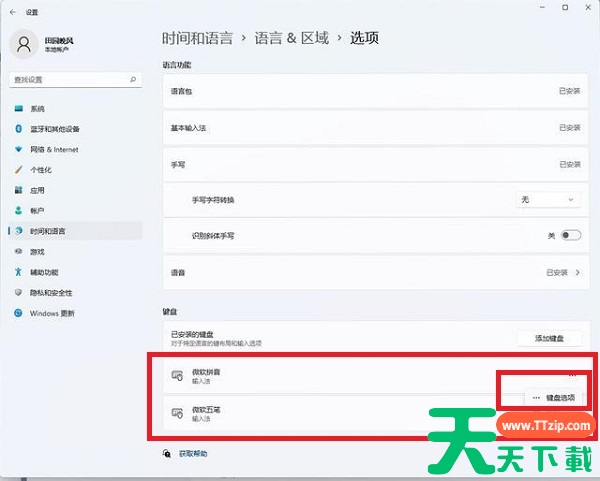Go back with the arrow icon
Screen dimensions: 600x481
click(x=13, y=12)
